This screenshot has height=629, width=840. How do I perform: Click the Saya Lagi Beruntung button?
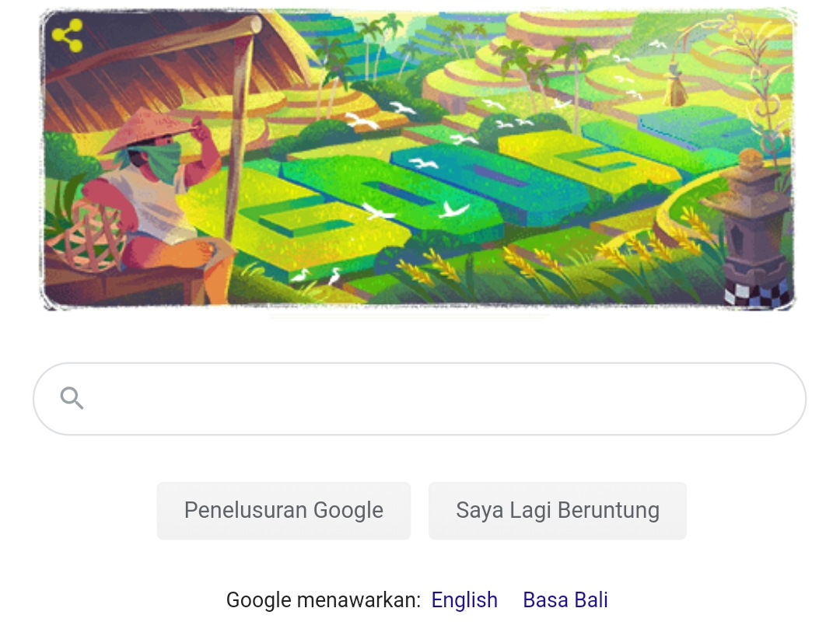click(557, 511)
